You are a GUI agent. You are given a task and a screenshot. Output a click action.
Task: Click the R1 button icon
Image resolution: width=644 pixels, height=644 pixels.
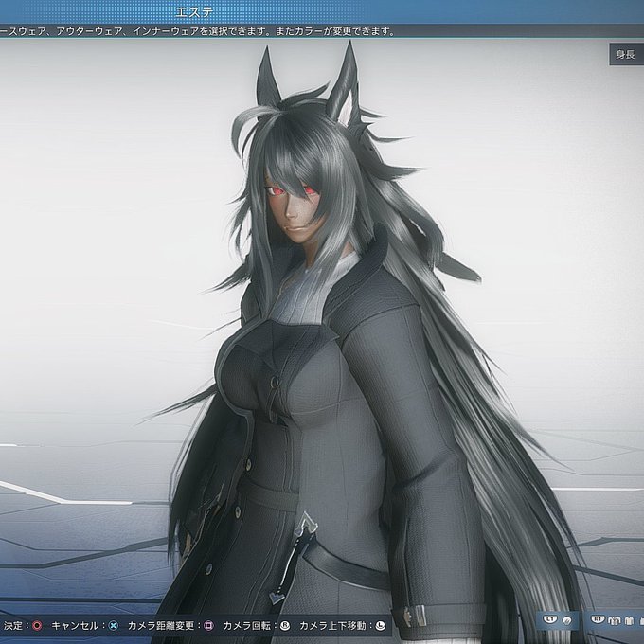(598, 619)
